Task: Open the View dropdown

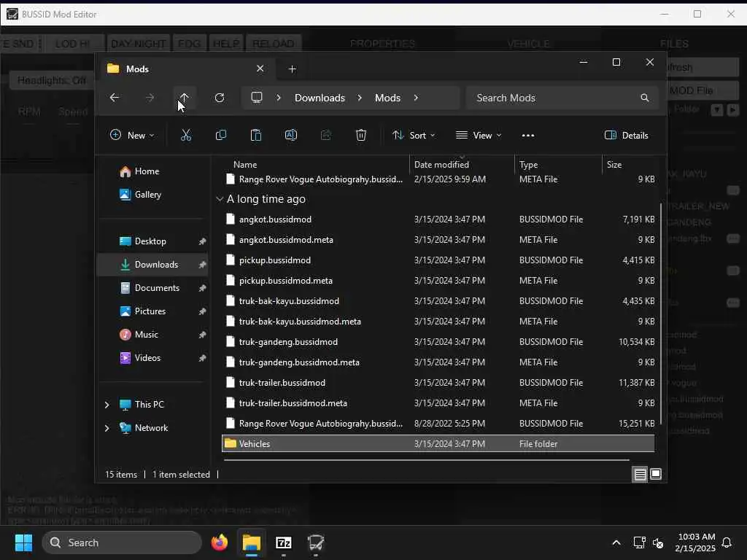Action: coord(479,135)
